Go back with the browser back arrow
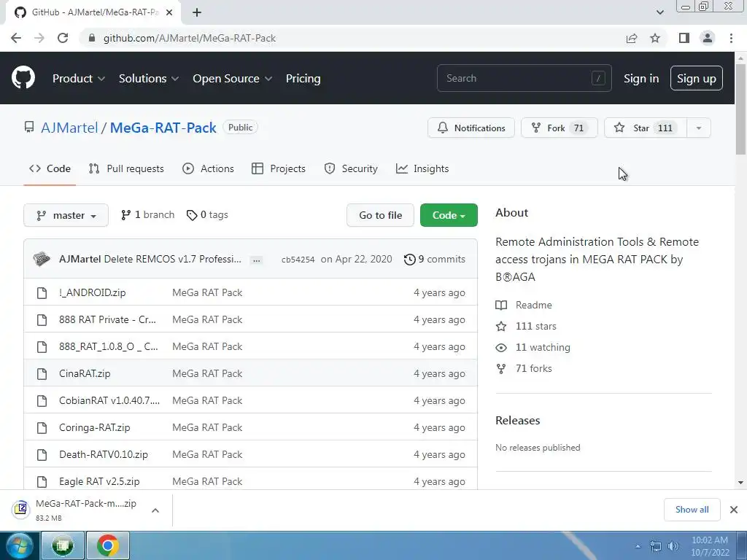 (x=16, y=38)
